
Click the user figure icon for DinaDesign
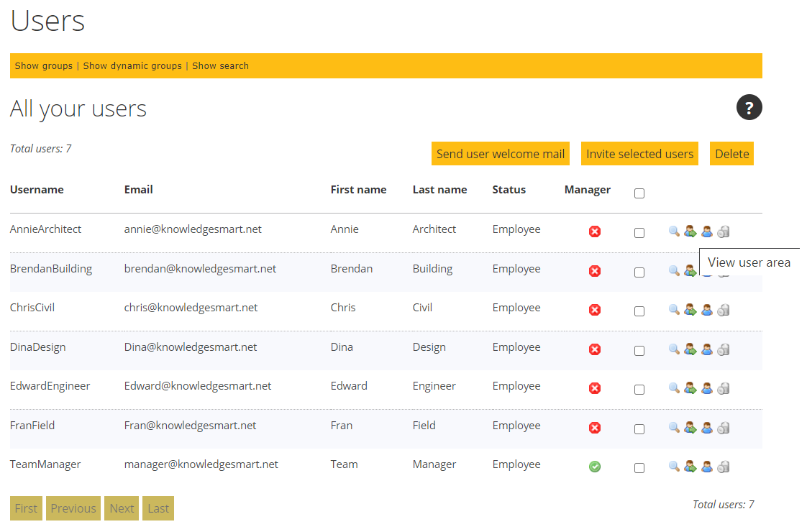pyautogui.click(x=706, y=349)
